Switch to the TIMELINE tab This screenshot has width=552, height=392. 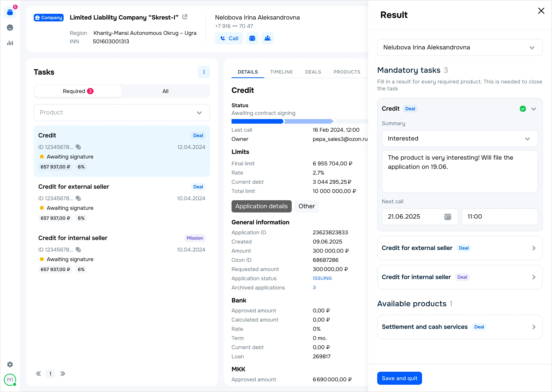pos(281,72)
